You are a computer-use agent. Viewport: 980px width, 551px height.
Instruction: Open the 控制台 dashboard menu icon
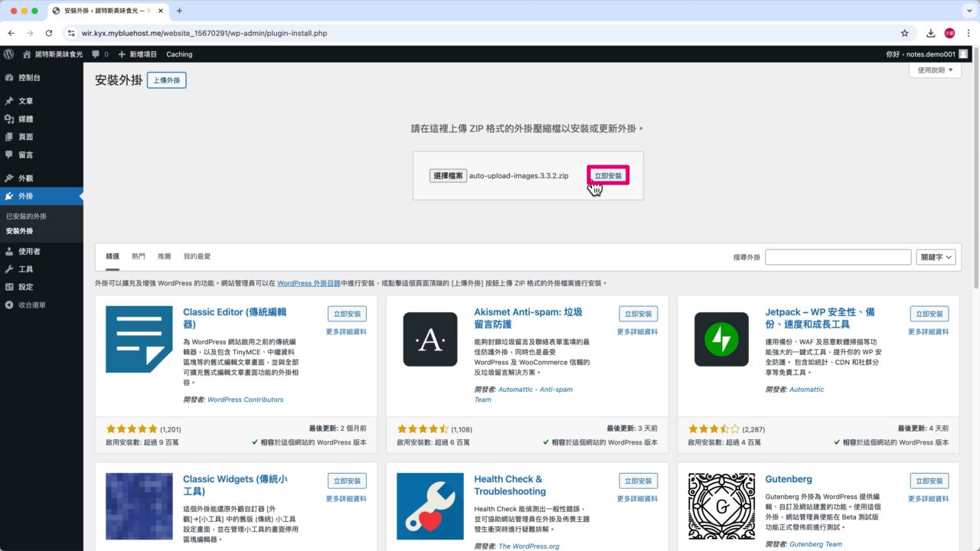click(9, 78)
